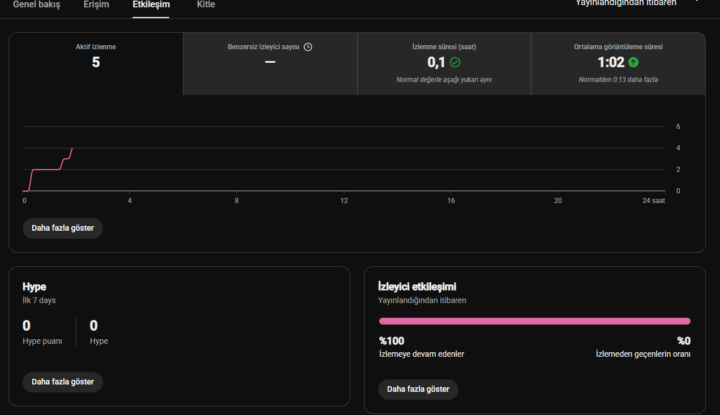Click Daha fazla göster in İzleyici etkileşimi card
This screenshot has height=415, width=720.
click(x=418, y=389)
